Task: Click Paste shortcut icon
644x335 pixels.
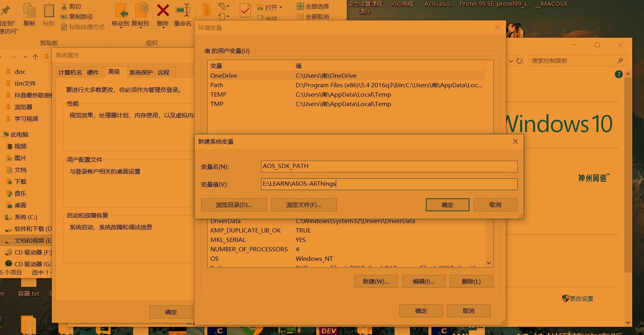Action: pyautogui.click(x=64, y=27)
